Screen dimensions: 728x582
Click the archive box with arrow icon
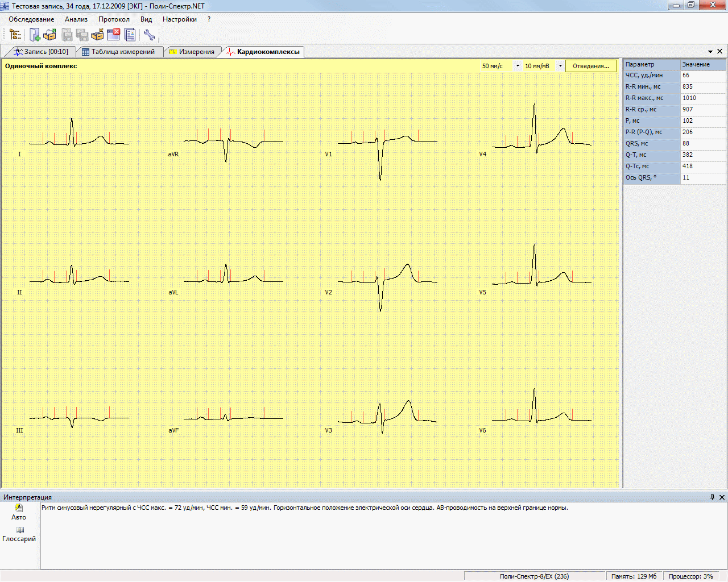coord(98,35)
